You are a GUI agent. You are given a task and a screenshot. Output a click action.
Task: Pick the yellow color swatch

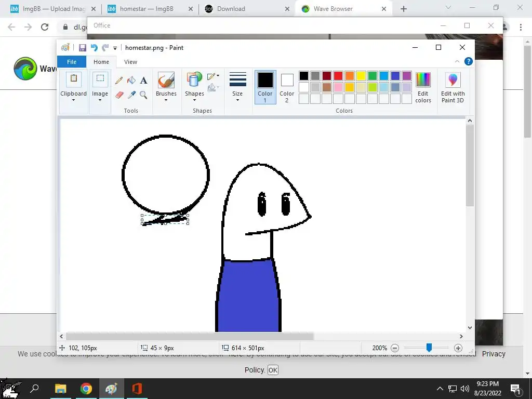coord(361,76)
